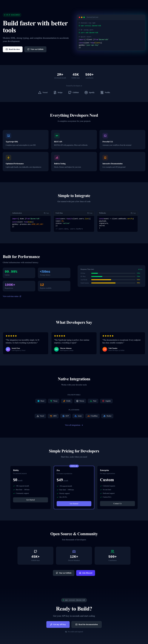The height and width of the screenshot is (644, 148).
Task: Select the React framework chip
Action: 41,401
